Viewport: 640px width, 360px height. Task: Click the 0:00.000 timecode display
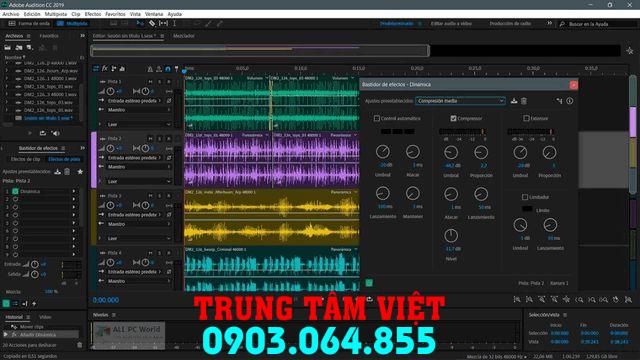point(106,300)
